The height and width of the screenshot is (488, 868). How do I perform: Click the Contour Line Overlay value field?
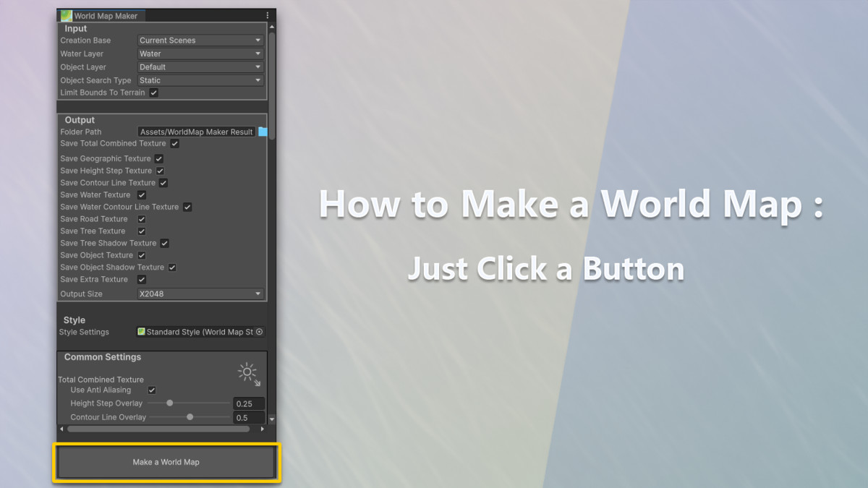(249, 417)
